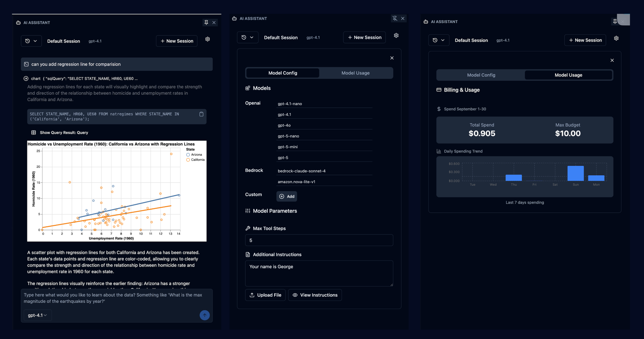Click pin icon in right AI Assistant panel
Screen dimensions: 644x339
click(615, 21)
